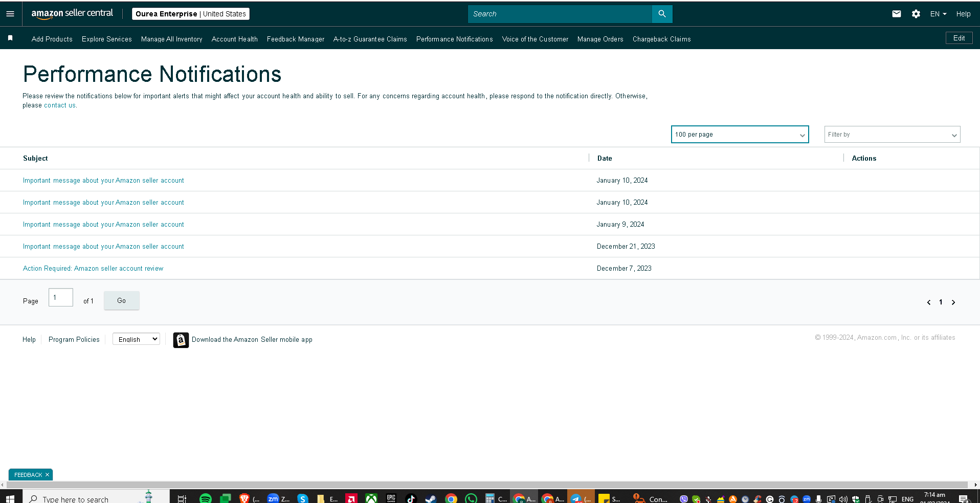
Task: Click the header search input field
Action: tap(560, 14)
